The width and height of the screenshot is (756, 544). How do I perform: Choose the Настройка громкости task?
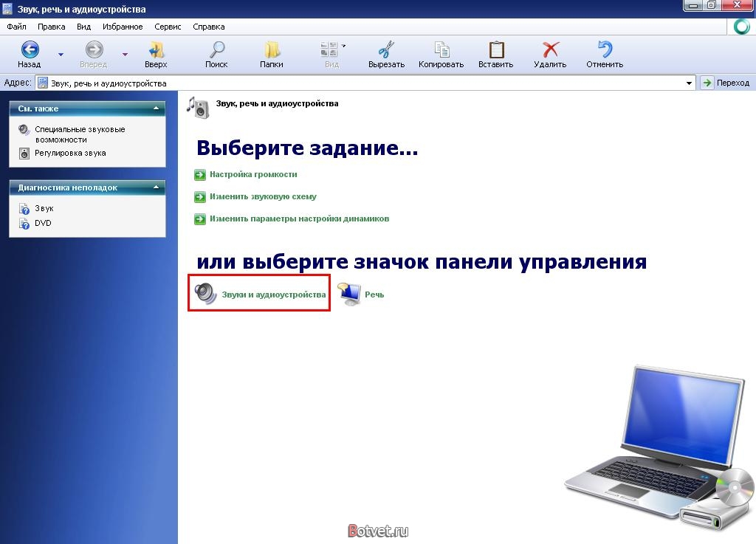(254, 174)
